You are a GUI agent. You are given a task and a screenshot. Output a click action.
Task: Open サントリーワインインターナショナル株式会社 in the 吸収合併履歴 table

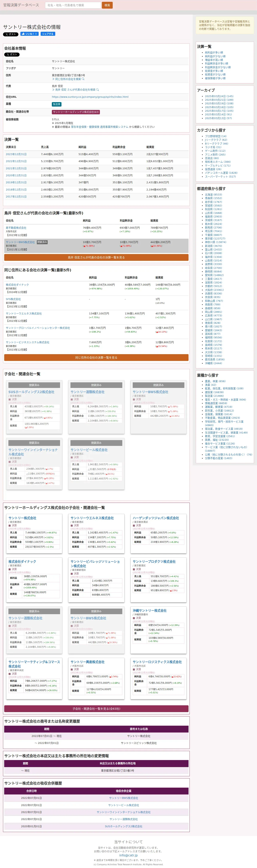click(x=123, y=812)
